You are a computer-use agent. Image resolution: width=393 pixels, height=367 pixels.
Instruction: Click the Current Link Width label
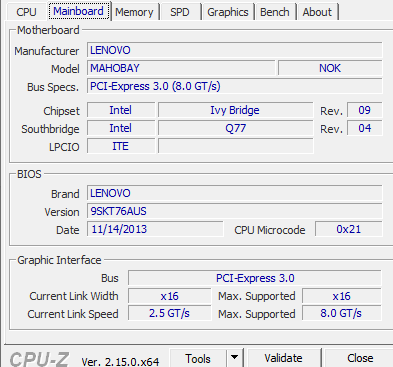point(74,296)
